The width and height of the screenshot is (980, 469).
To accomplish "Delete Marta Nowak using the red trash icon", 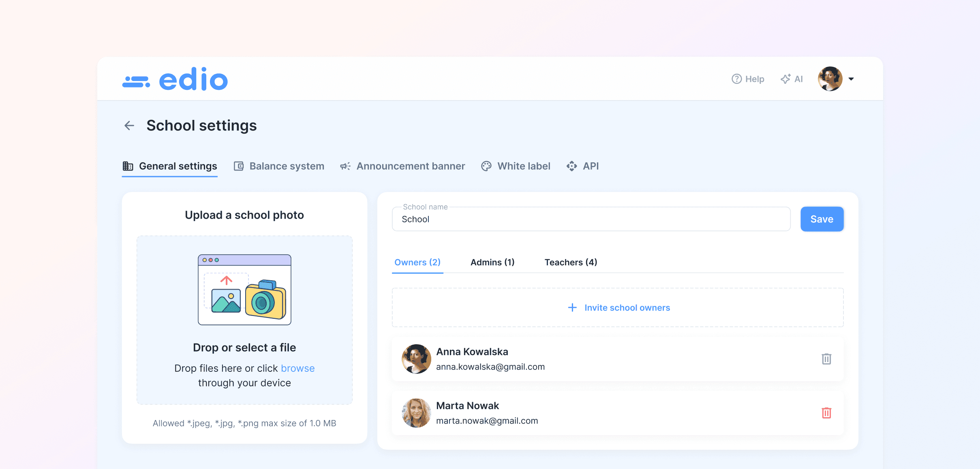I will click(x=826, y=413).
